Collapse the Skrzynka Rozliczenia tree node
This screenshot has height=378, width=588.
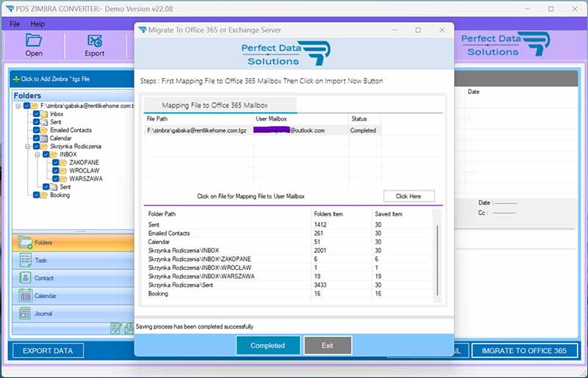[x=28, y=146]
